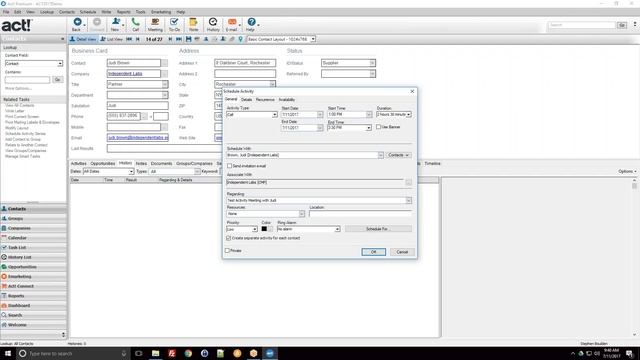The width and height of the screenshot is (640, 360).
Task: Open Search in navigation pane
Action: pos(33,315)
